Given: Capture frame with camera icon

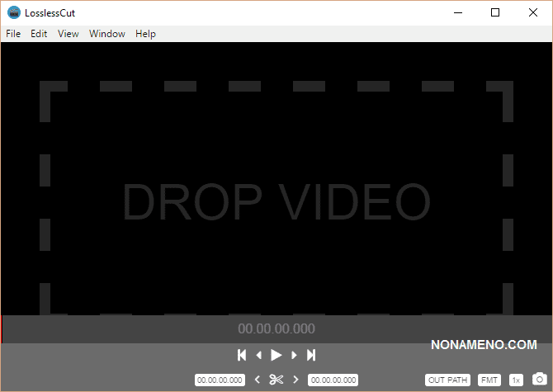Looking at the screenshot, I should pos(538,380).
